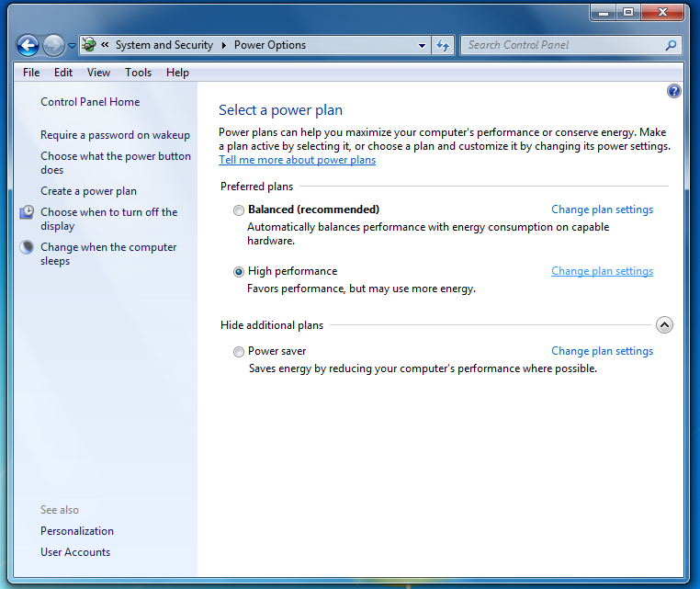Open the recent pages dropdown arrow

coord(72,46)
